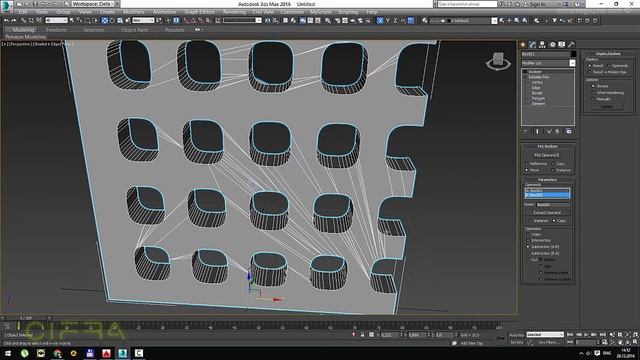Screen dimensions: 640x360
Task: Open the Rendering menu
Action: [234, 12]
